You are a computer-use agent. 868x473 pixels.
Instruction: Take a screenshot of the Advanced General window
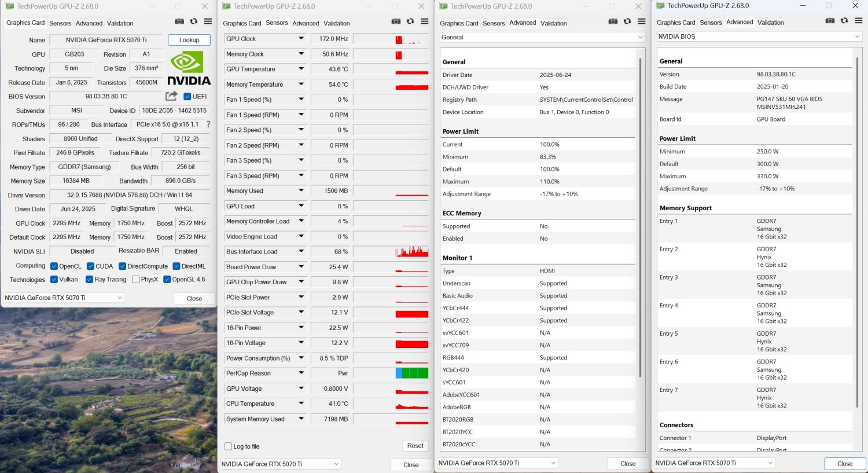(613, 21)
